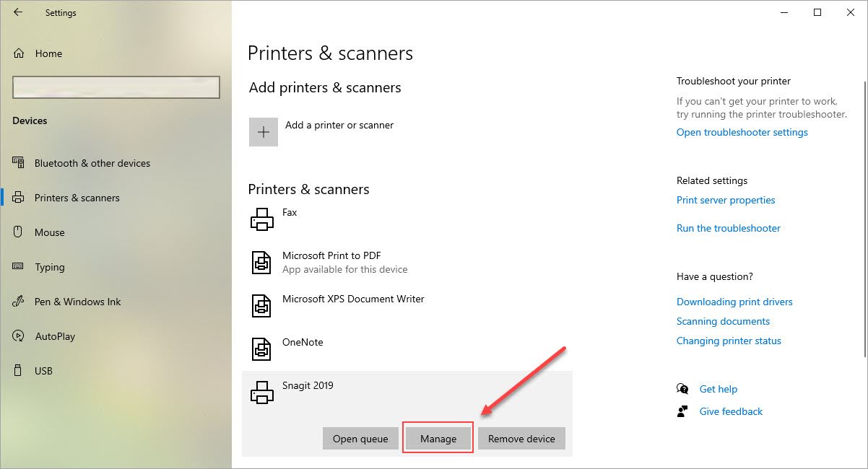Select the USB settings page

click(x=43, y=371)
